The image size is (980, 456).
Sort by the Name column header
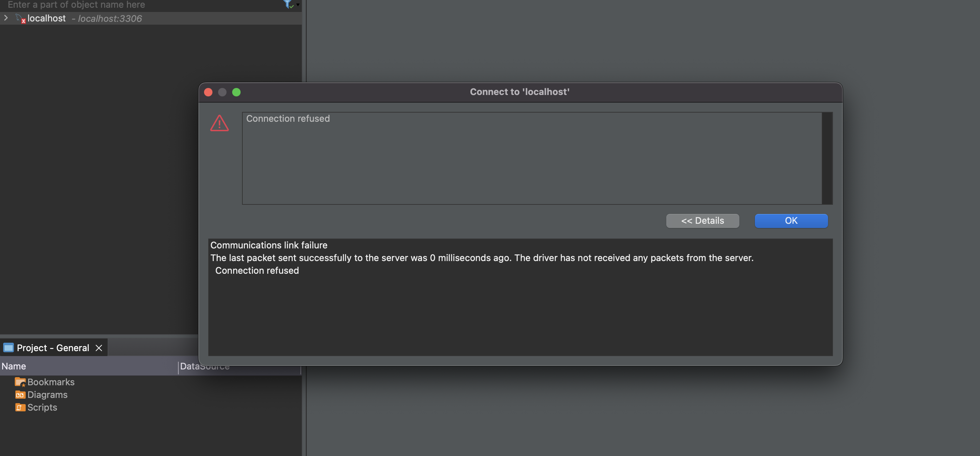click(89, 366)
